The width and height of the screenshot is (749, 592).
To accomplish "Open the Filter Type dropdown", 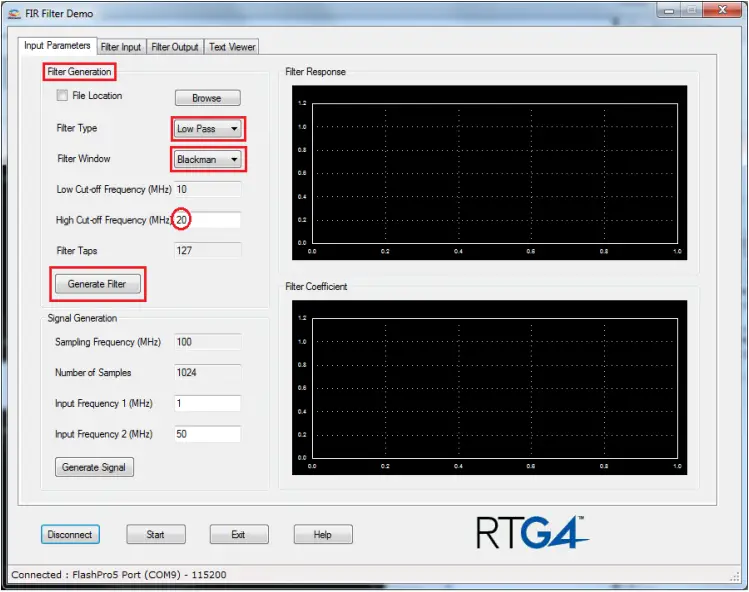I will coord(208,129).
